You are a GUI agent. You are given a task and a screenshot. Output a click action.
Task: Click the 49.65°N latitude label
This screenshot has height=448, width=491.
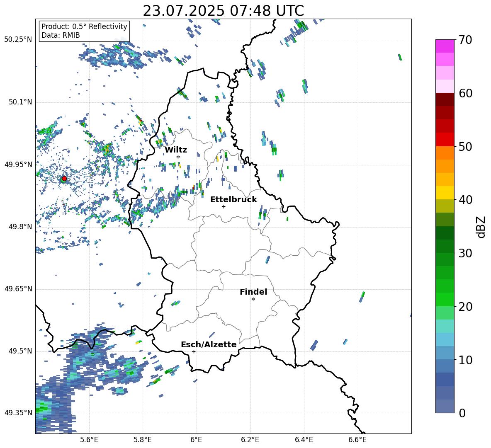(x=18, y=289)
